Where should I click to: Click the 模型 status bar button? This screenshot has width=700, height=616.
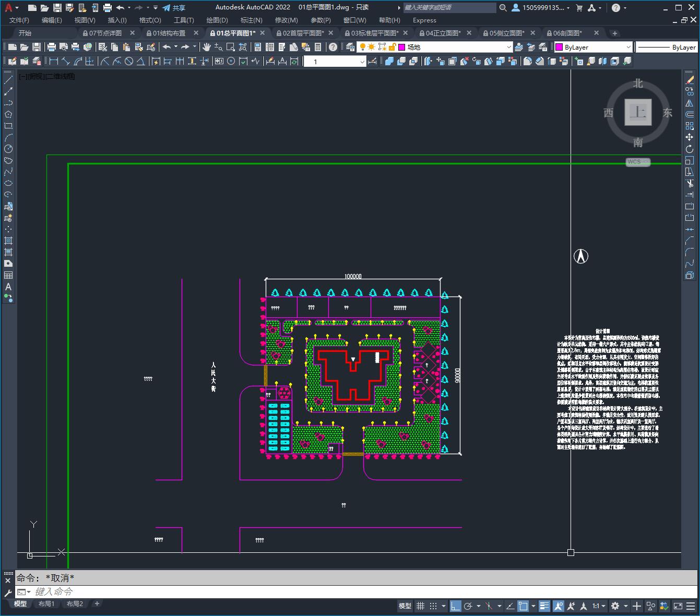click(405, 606)
